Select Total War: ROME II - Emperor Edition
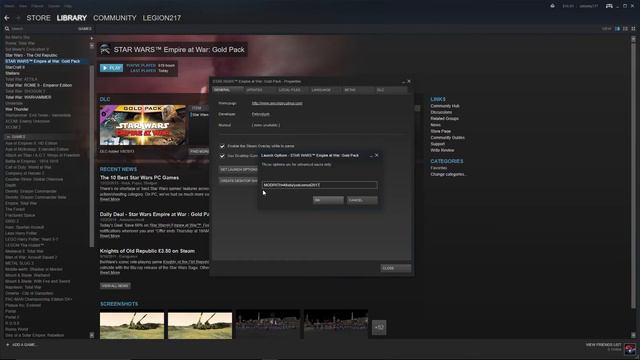Viewport: 640px width, 360px height. pyautogui.click(x=38, y=85)
